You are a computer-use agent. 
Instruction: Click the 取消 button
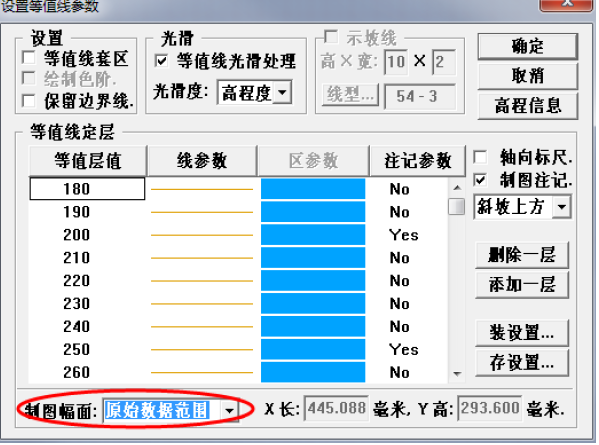tap(528, 76)
